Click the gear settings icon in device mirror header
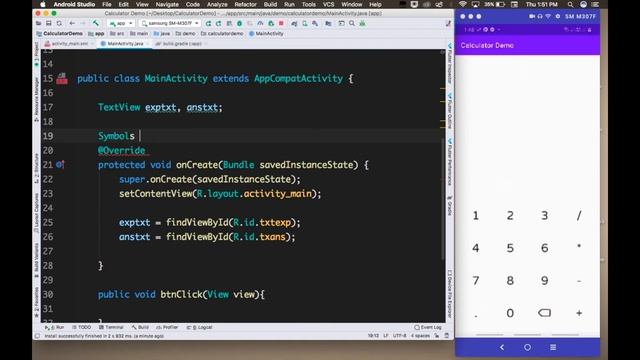 558,16
